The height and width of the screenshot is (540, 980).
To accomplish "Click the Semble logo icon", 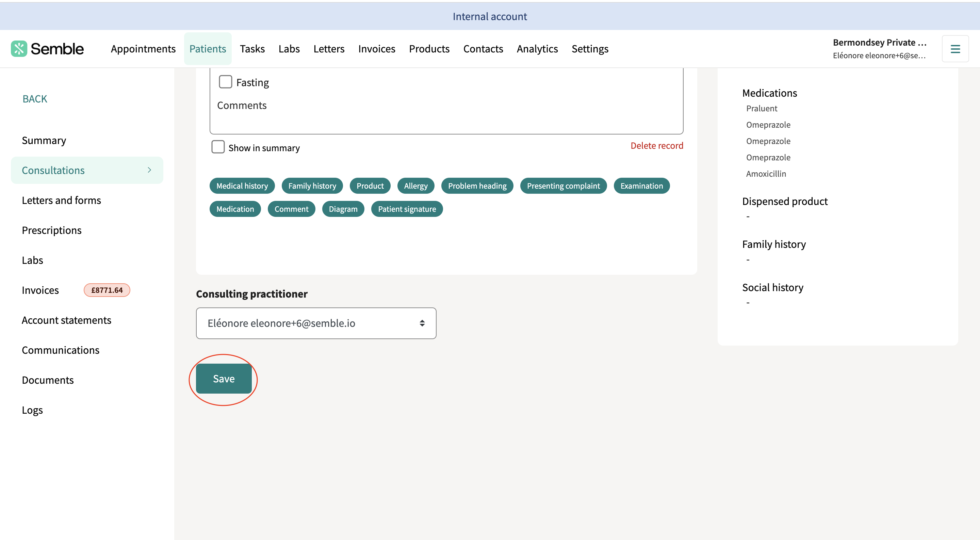I will [x=19, y=49].
